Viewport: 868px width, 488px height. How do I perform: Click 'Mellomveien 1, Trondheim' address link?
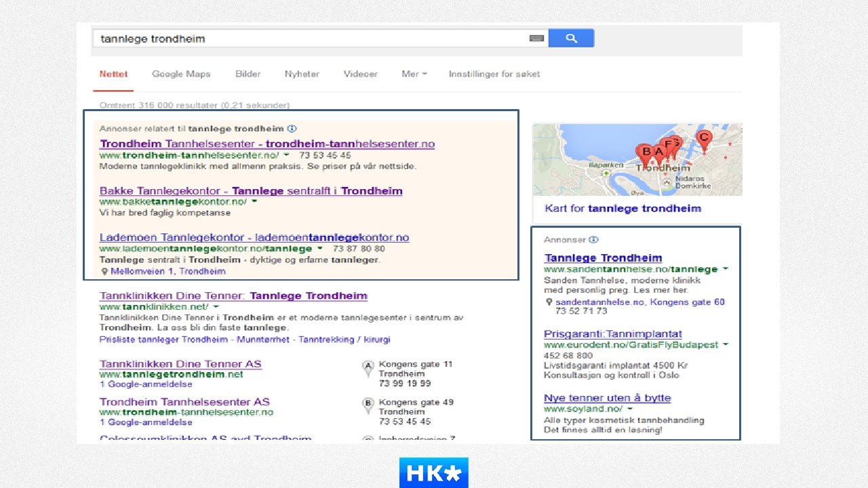(168, 271)
